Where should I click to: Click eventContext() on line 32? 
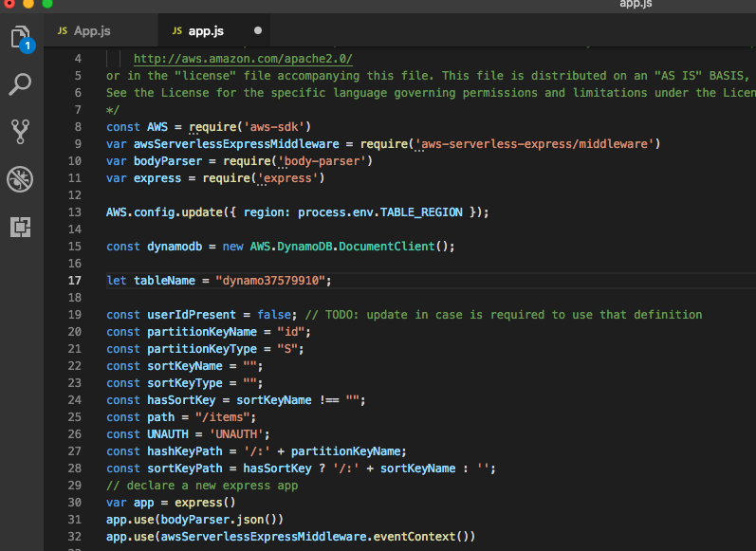click(421, 537)
